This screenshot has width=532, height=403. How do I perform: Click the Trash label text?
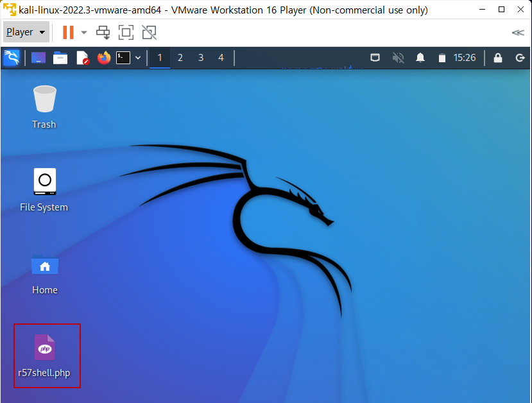[44, 124]
